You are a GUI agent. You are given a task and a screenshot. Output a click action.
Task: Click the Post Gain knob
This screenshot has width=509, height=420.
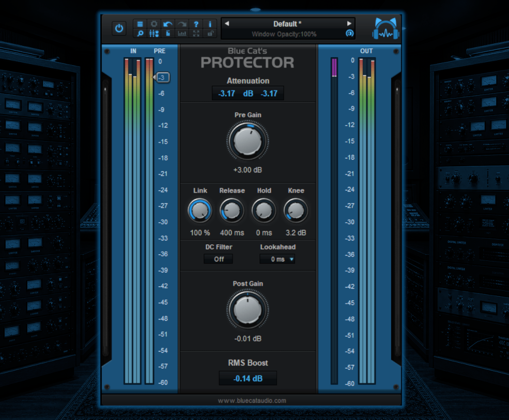pyautogui.click(x=248, y=309)
